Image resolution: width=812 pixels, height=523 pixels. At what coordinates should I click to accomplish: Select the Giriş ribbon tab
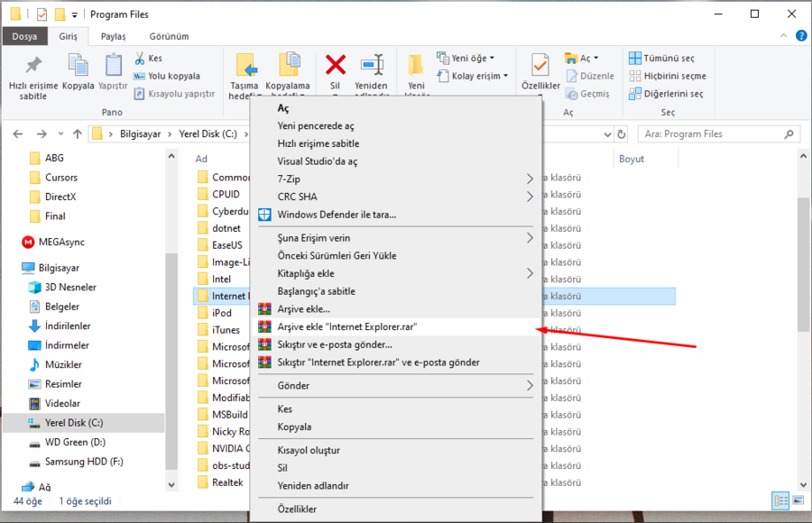68,36
